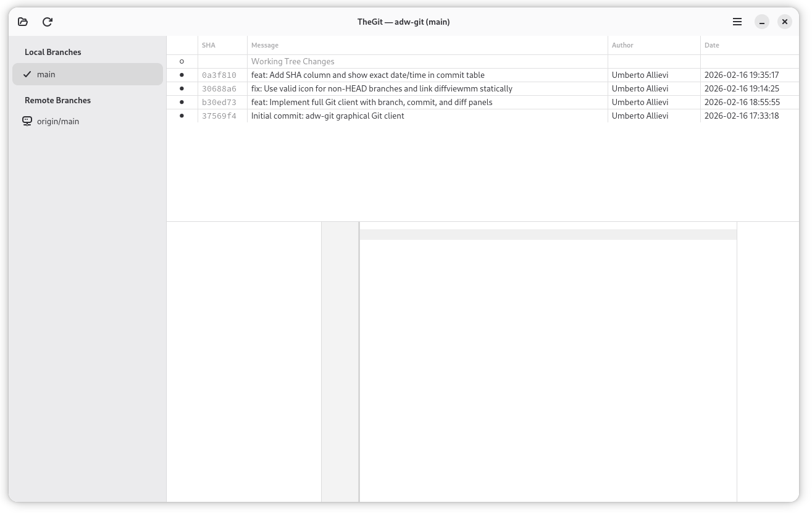Click the hollow circle working tree marker

[x=182, y=61]
